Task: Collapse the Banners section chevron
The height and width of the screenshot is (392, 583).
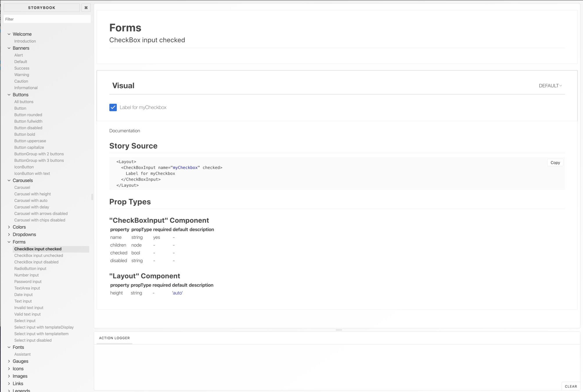Action: [x=9, y=48]
